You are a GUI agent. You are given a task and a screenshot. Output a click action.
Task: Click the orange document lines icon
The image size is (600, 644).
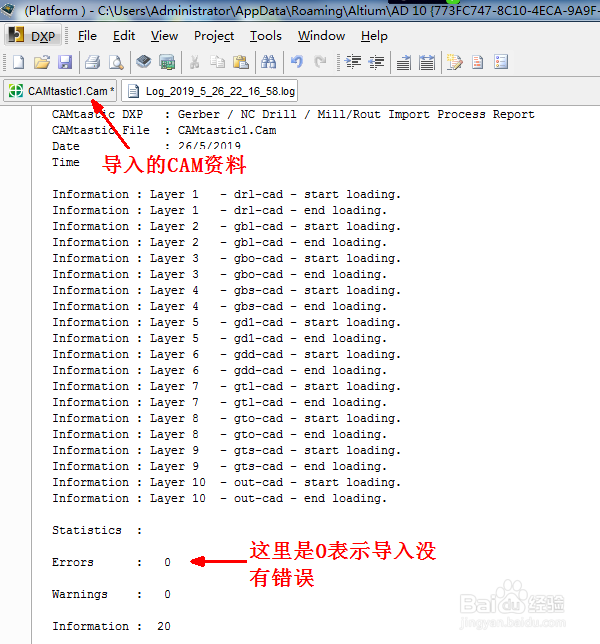(x=478, y=62)
